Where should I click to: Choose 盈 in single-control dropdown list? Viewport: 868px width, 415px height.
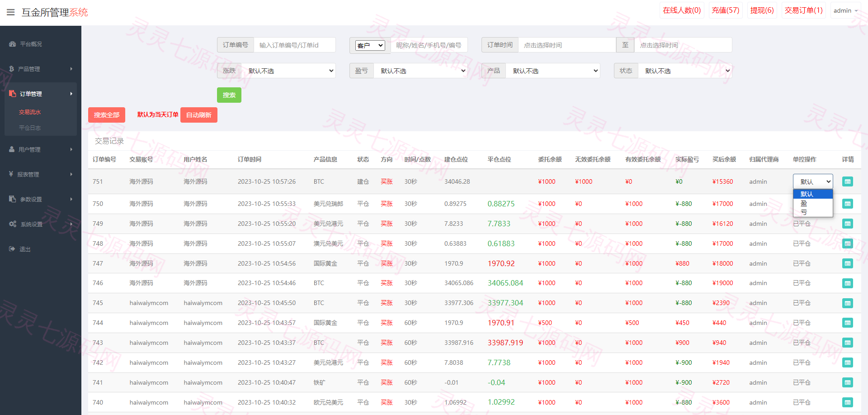[x=813, y=203]
